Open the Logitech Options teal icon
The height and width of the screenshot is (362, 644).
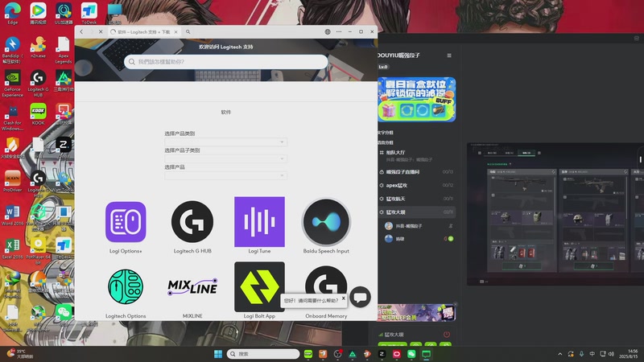[126, 287]
